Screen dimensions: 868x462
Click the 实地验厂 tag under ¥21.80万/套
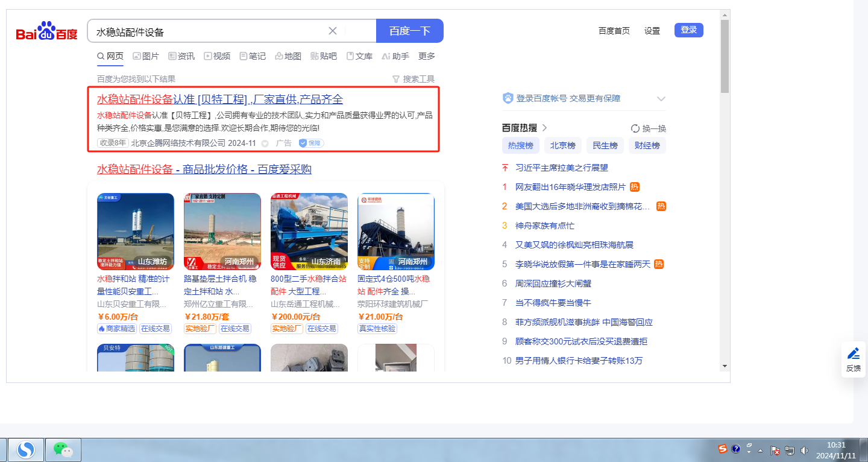pos(200,329)
